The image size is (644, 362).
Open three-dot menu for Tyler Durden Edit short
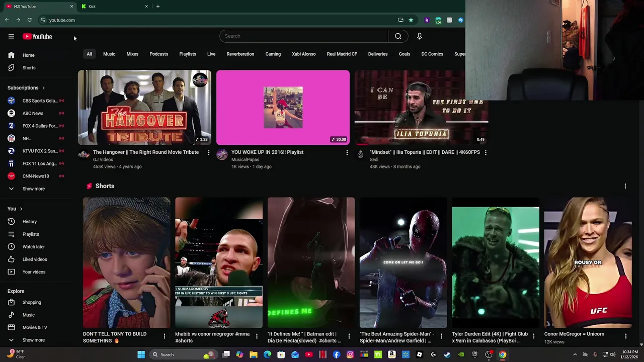coord(533,336)
